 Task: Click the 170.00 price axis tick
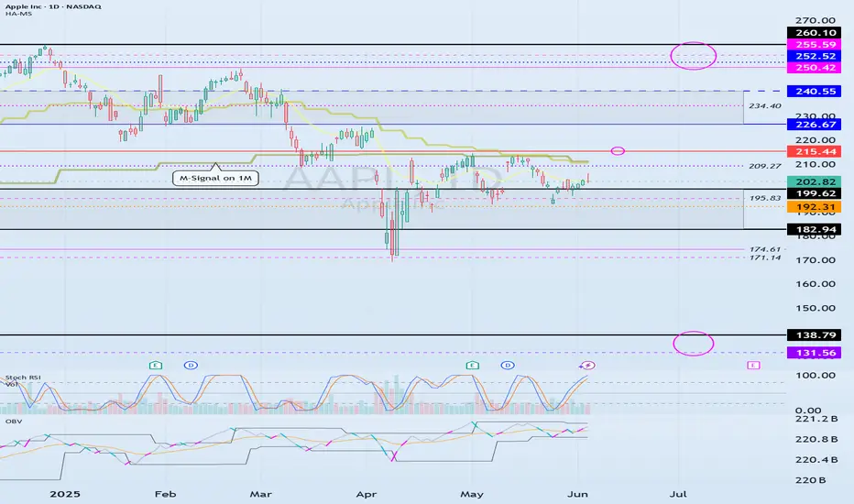[816, 260]
